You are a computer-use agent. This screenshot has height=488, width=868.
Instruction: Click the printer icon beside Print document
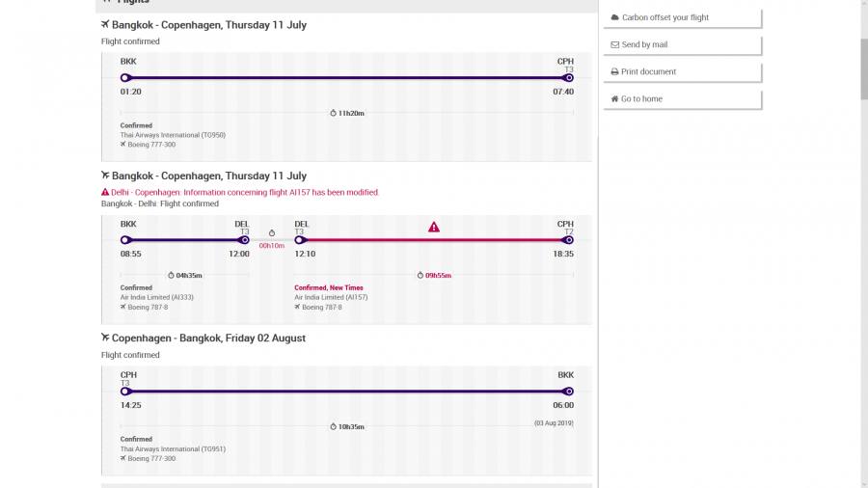point(615,71)
